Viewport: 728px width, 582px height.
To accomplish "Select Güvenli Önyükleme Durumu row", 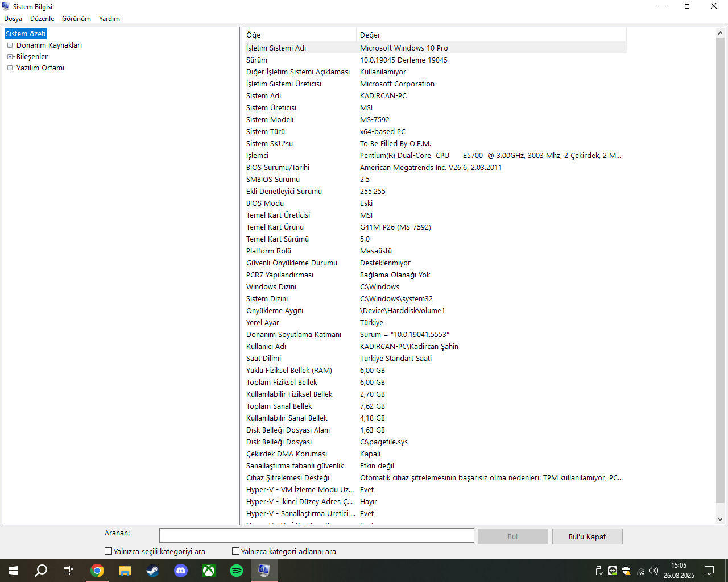I will (x=435, y=263).
